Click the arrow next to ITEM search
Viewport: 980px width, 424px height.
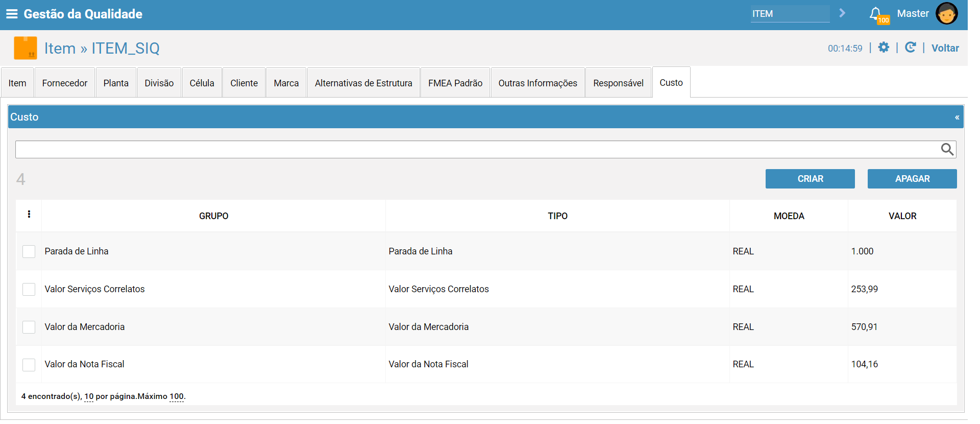coord(842,13)
